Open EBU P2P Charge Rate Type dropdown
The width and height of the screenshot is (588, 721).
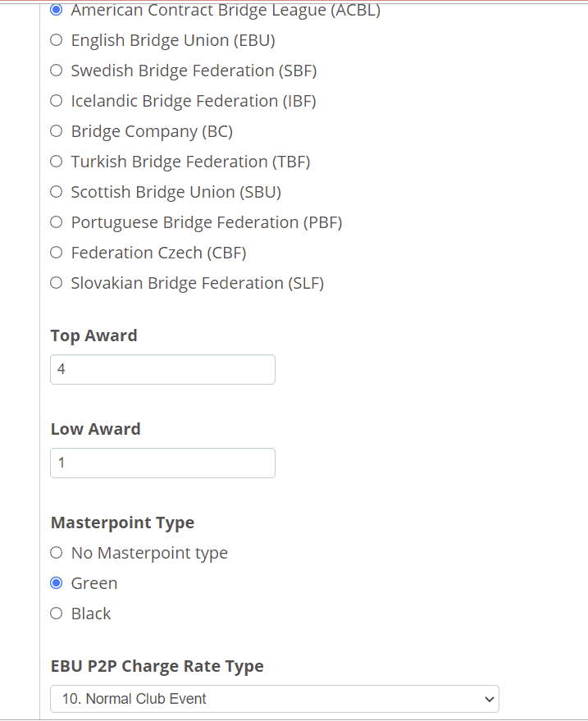pyautogui.click(x=274, y=699)
